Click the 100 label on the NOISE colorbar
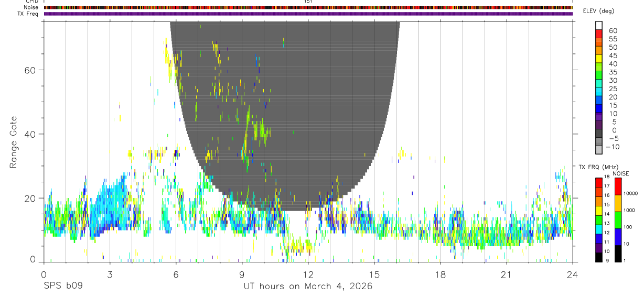The height and width of the screenshot is (297, 644). click(628, 227)
